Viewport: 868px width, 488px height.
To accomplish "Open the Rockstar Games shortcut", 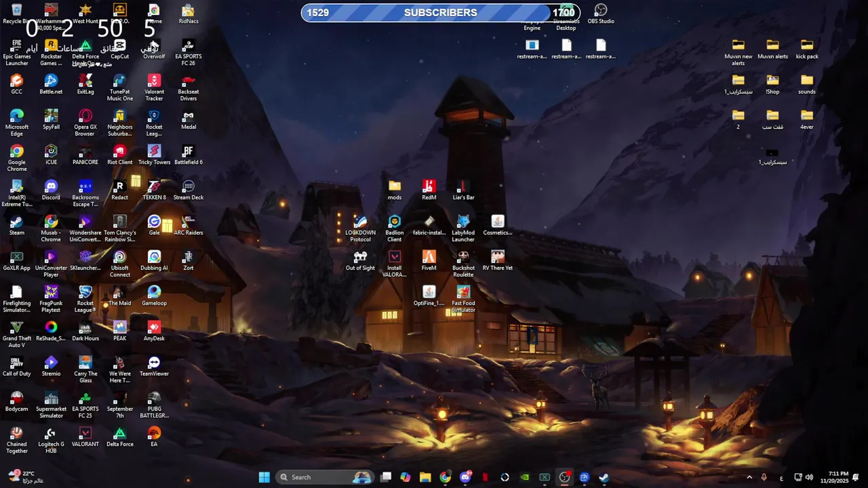I will click(x=51, y=53).
